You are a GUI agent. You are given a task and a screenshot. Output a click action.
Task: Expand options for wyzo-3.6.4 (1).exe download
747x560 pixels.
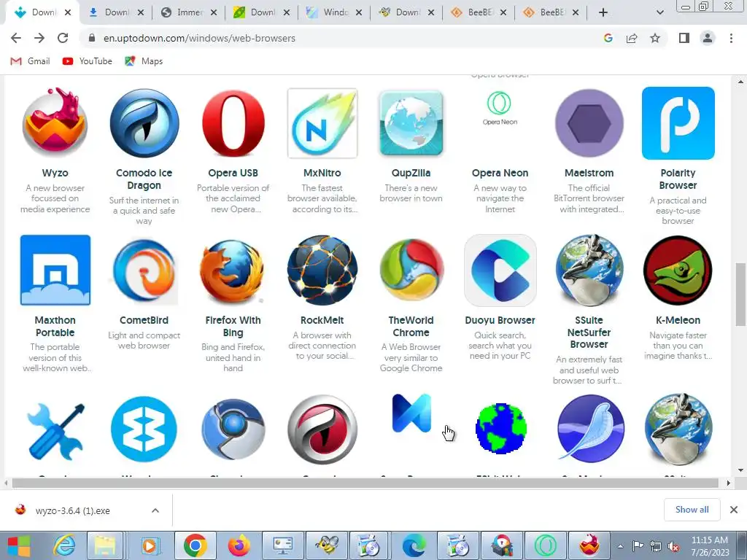tap(155, 510)
